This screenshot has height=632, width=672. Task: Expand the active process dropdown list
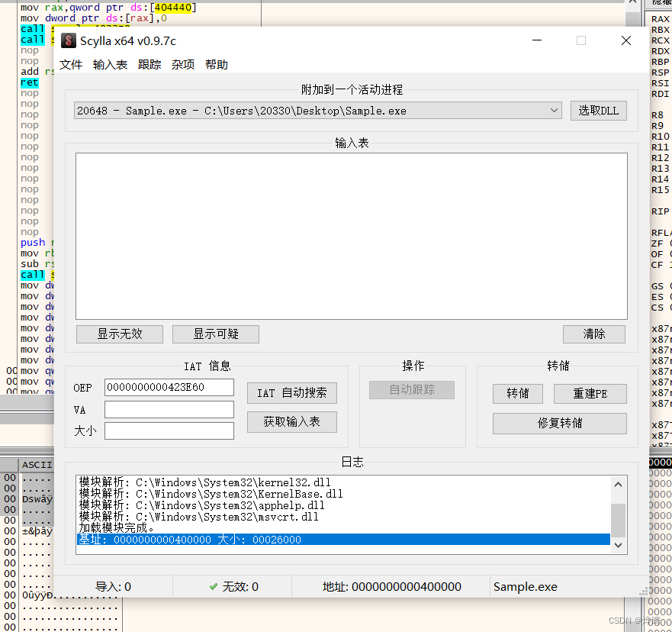[x=554, y=111]
